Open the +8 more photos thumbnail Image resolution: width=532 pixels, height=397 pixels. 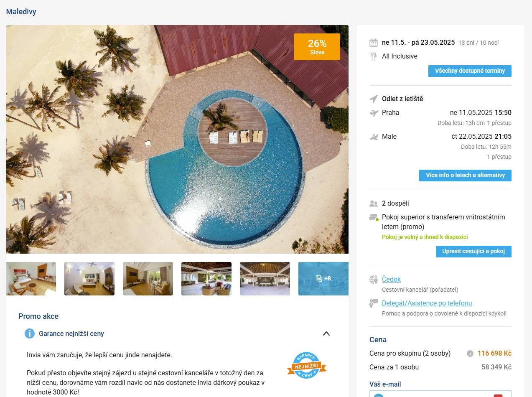pyautogui.click(x=323, y=279)
